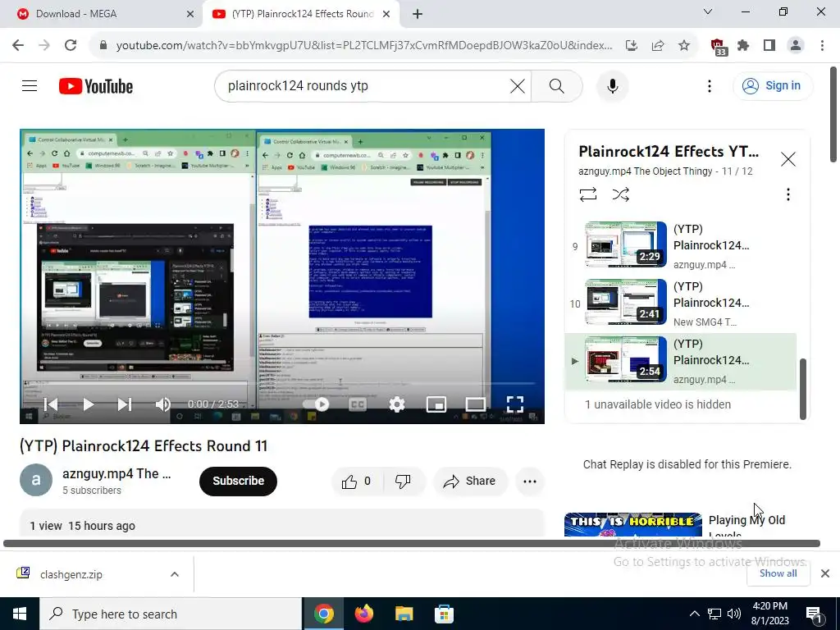The width and height of the screenshot is (840, 630).
Task: Open Playing My Old Levels video thumbnail
Action: point(632,524)
